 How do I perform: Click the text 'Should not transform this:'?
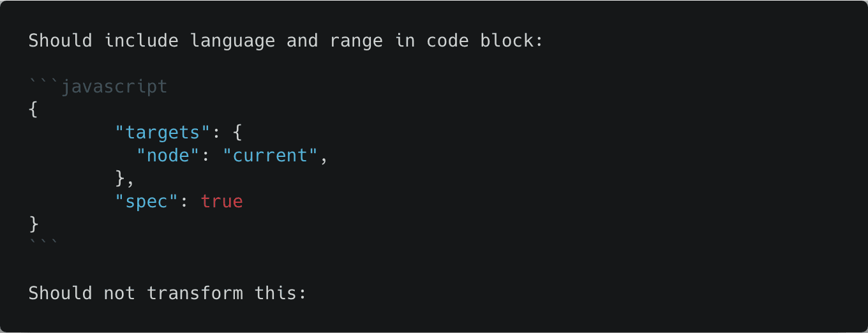168,293
